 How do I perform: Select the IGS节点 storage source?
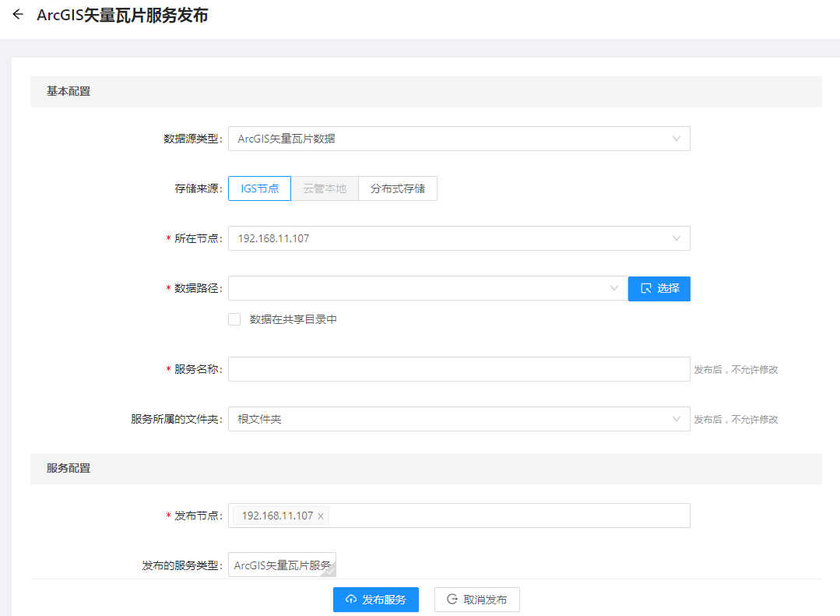coord(260,188)
